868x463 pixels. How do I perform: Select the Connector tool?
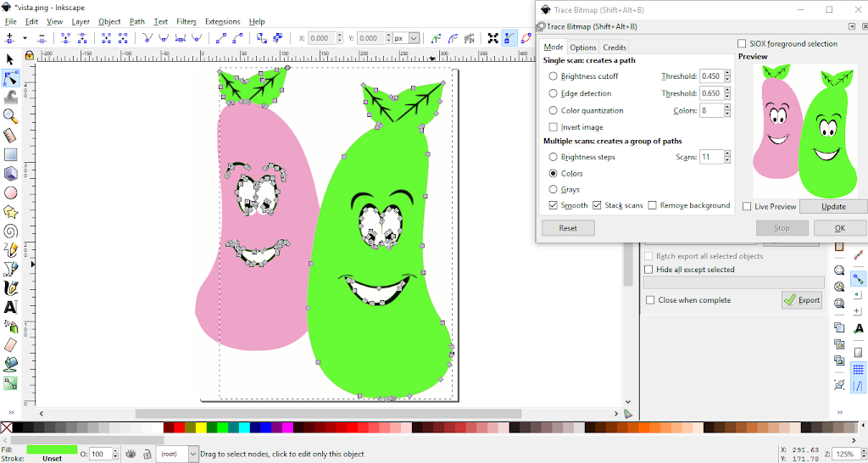click(x=10, y=382)
